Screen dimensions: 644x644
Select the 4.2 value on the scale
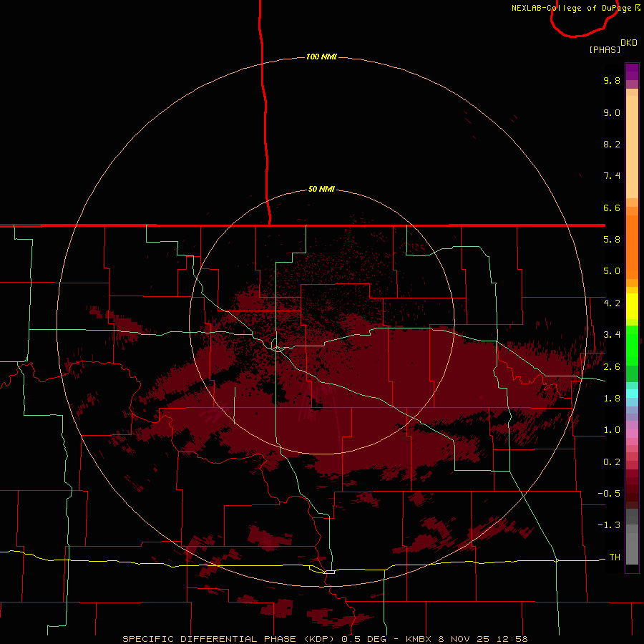pyautogui.click(x=612, y=303)
